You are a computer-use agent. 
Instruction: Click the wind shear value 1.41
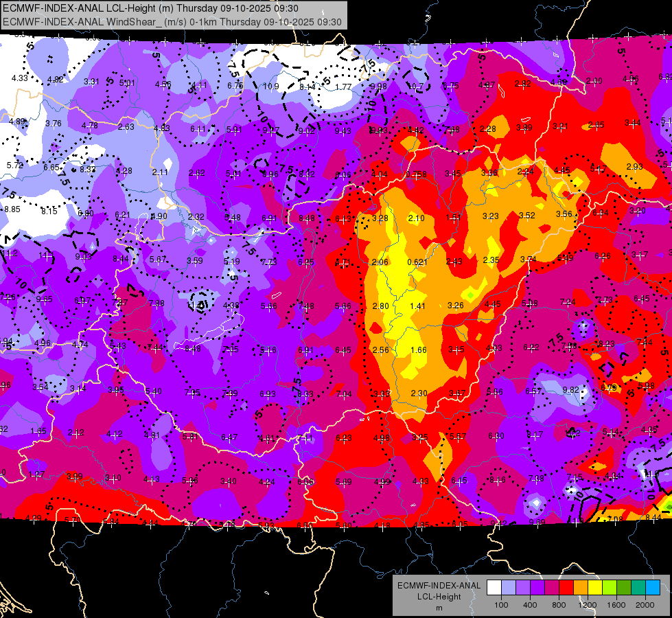pos(417,306)
